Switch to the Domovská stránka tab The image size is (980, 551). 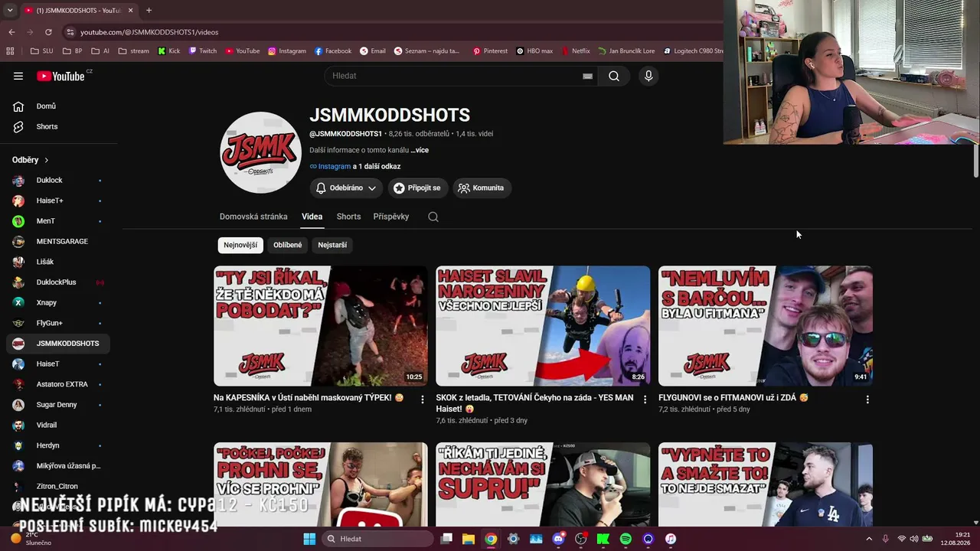click(253, 217)
